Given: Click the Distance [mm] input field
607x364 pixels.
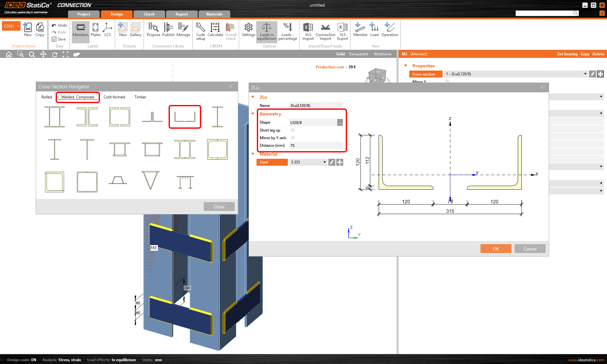Looking at the screenshot, I should pyautogui.click(x=316, y=145).
